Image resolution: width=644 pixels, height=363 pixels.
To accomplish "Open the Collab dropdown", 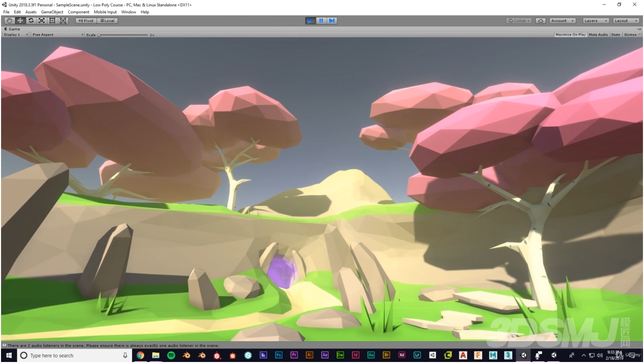I will pos(520,21).
